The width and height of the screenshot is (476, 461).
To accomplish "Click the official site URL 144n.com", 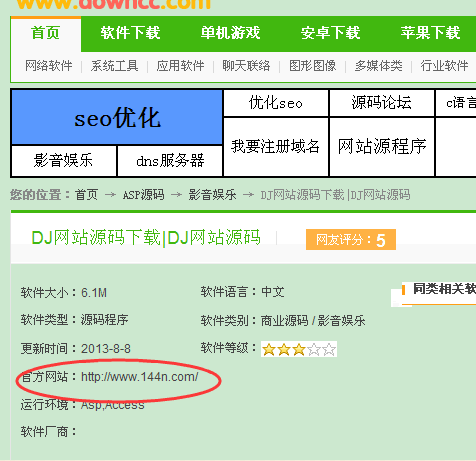I will click(140, 377).
